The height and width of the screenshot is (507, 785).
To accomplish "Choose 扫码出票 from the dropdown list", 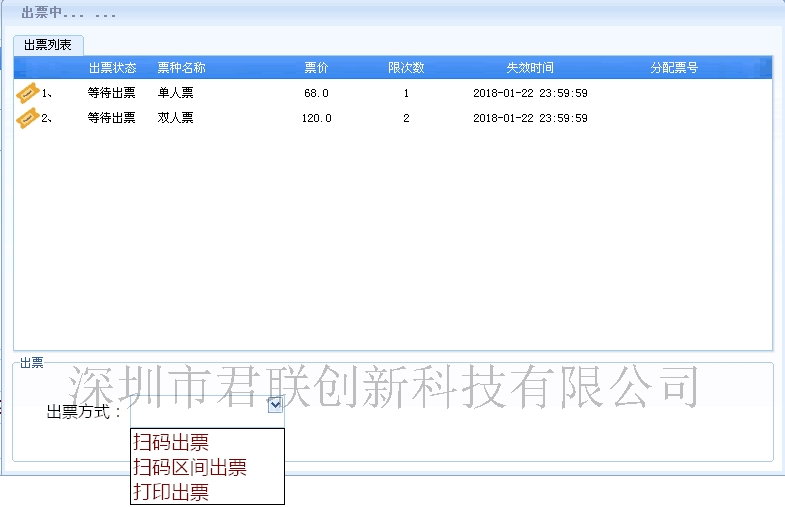I will coord(171,442).
